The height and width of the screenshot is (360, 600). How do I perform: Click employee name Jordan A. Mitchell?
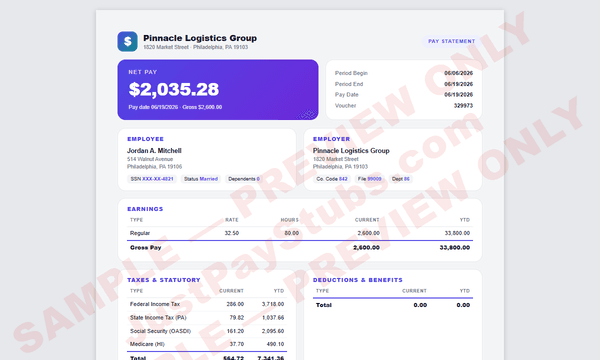pos(154,151)
